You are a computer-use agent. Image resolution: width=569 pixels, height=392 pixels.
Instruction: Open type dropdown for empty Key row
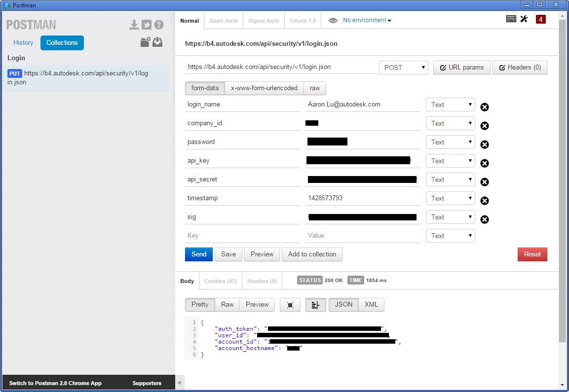point(451,236)
